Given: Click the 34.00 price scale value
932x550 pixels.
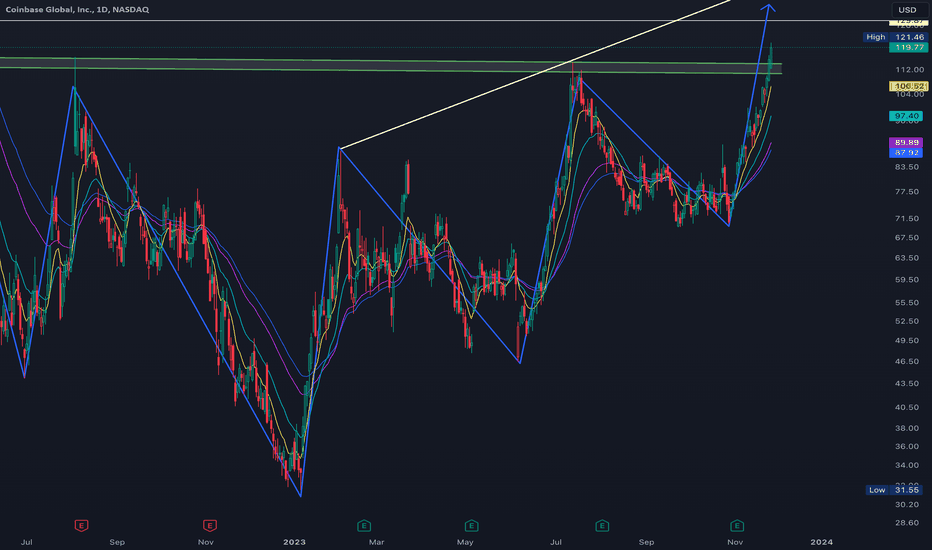Looking at the screenshot, I should click(x=907, y=465).
